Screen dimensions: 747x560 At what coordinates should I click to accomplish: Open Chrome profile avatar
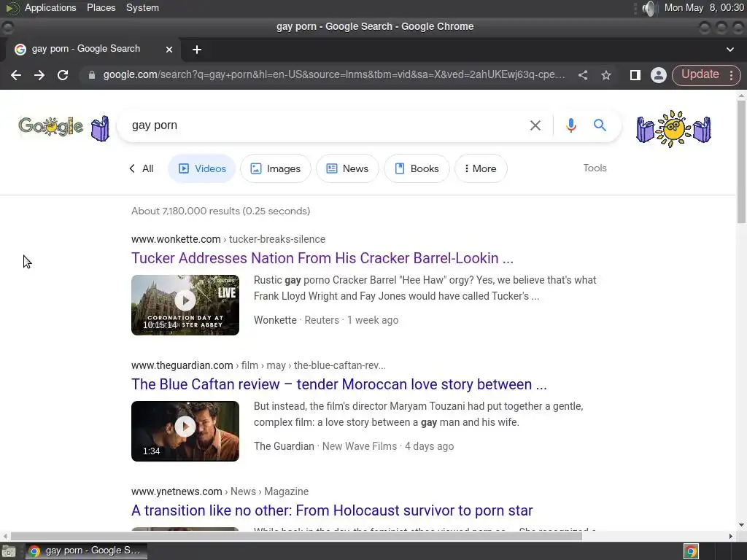[659, 75]
